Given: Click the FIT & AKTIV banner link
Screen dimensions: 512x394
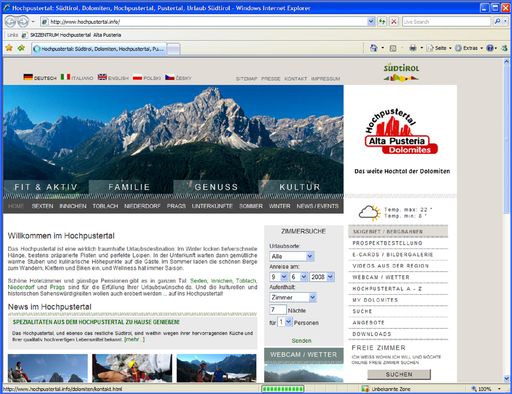Looking at the screenshot, I should tap(46, 187).
